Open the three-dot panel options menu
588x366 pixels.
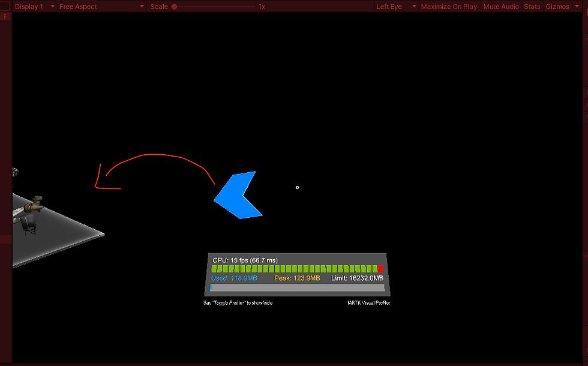tap(5, 17)
